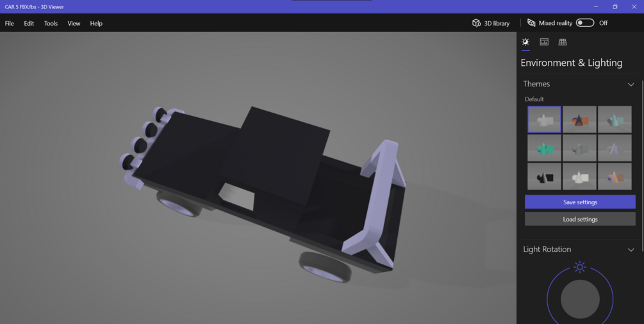
Task: Click the sun icon on light rotation dial
Action: 579,267
